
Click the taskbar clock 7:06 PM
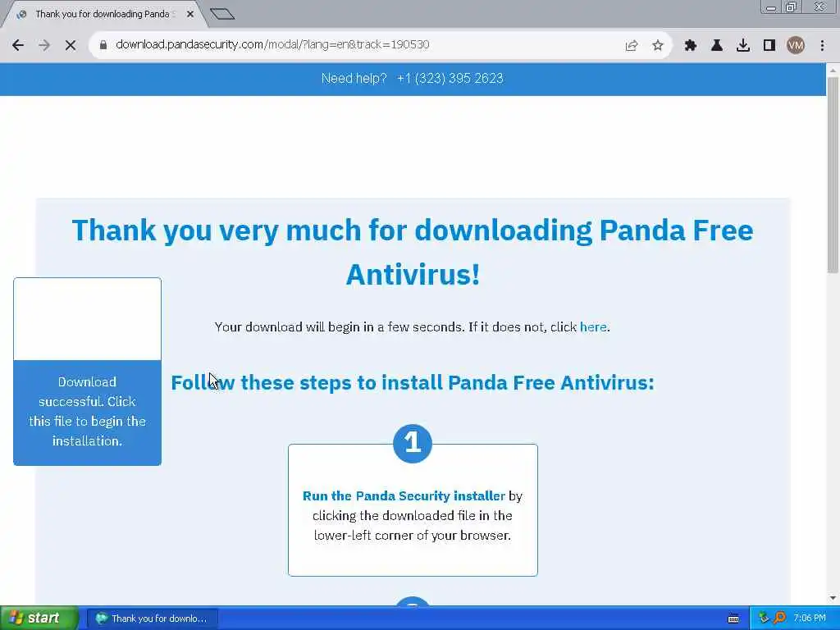[x=810, y=619]
